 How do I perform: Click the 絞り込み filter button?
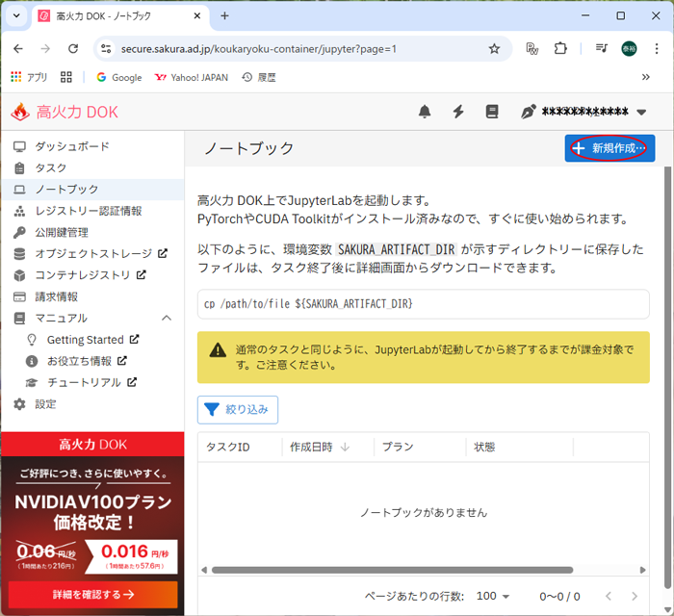click(x=238, y=410)
